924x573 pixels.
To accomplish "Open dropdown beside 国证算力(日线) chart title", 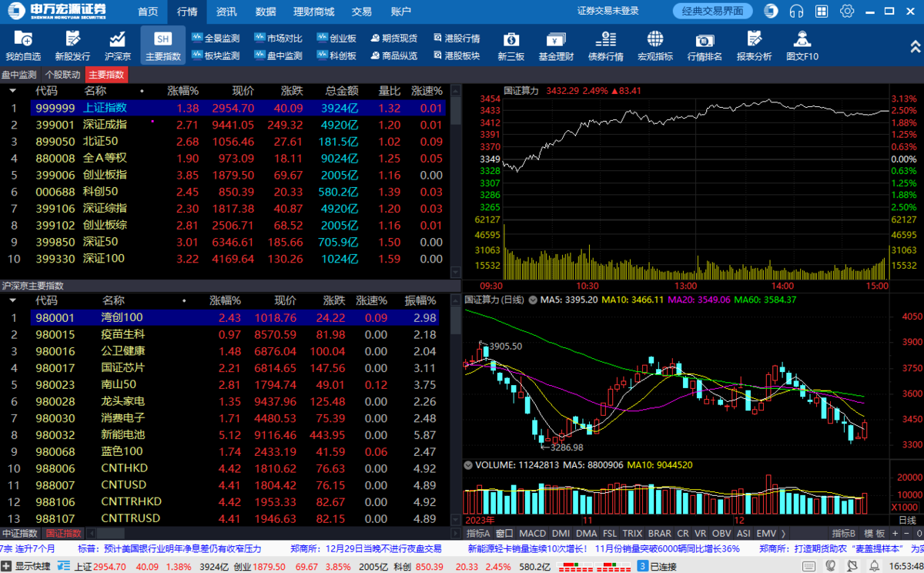I will pyautogui.click(x=531, y=300).
